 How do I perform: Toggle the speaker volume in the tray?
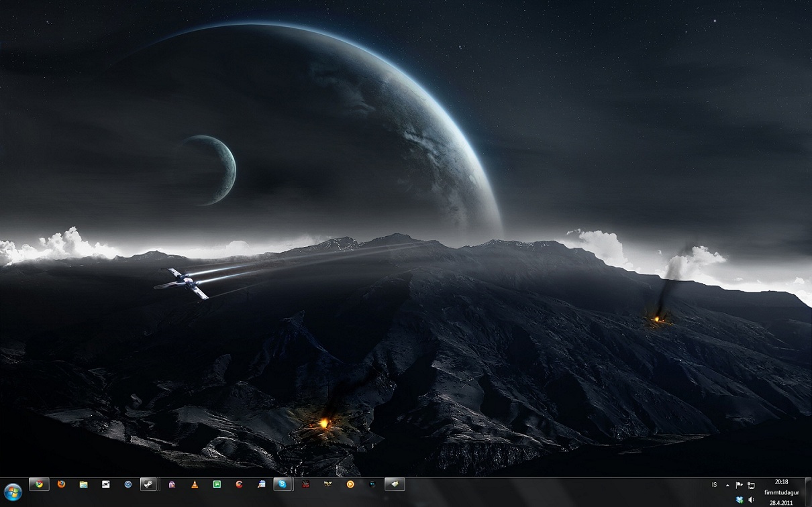pos(751,500)
